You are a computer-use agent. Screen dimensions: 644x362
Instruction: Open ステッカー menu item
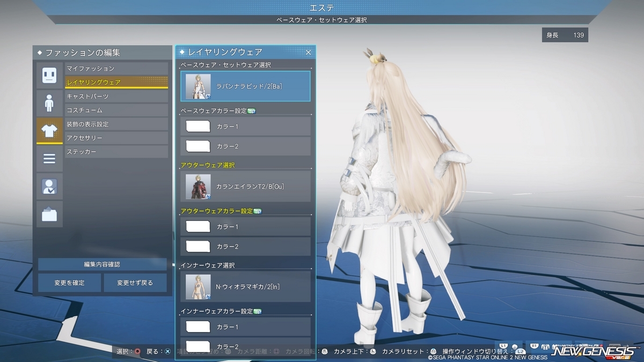click(116, 152)
